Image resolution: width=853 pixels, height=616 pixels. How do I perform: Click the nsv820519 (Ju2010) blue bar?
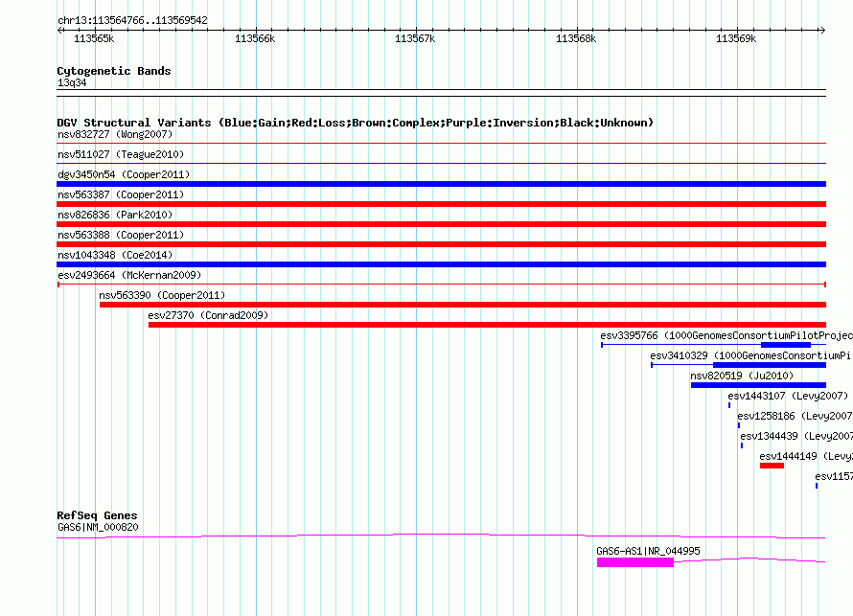758,385
